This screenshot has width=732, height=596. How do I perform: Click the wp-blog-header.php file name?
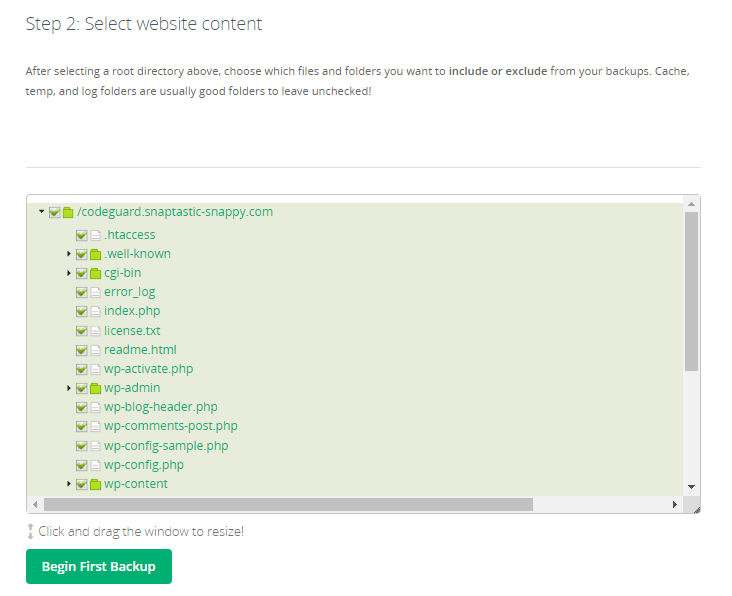point(160,407)
